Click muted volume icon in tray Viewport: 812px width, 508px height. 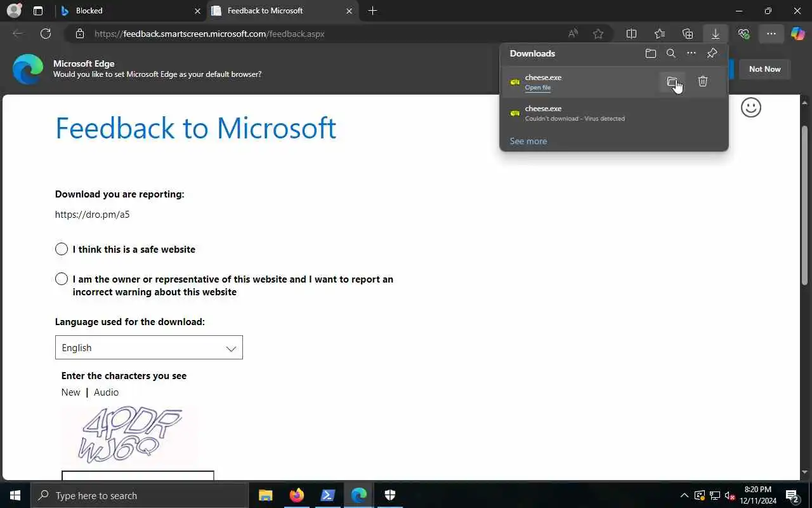[730, 495]
